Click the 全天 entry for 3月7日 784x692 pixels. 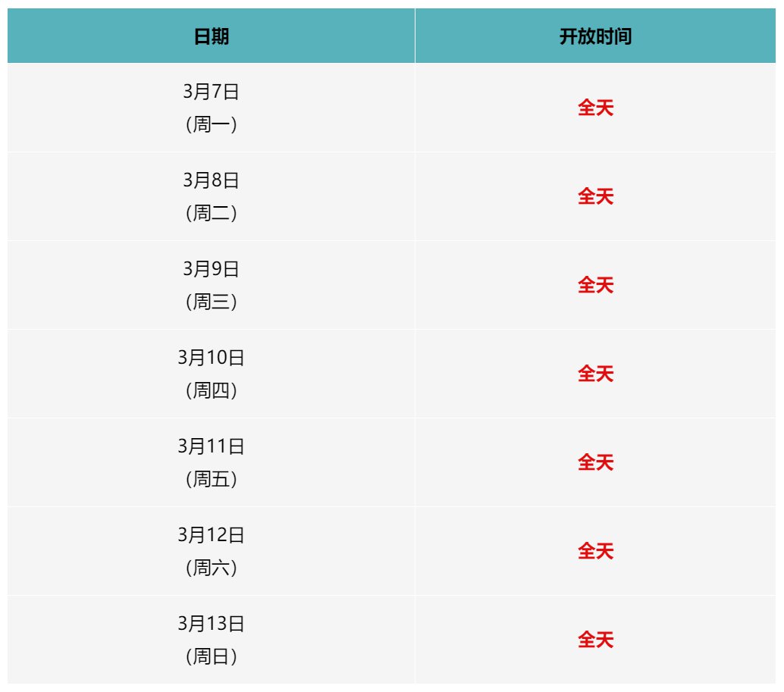tap(595, 108)
